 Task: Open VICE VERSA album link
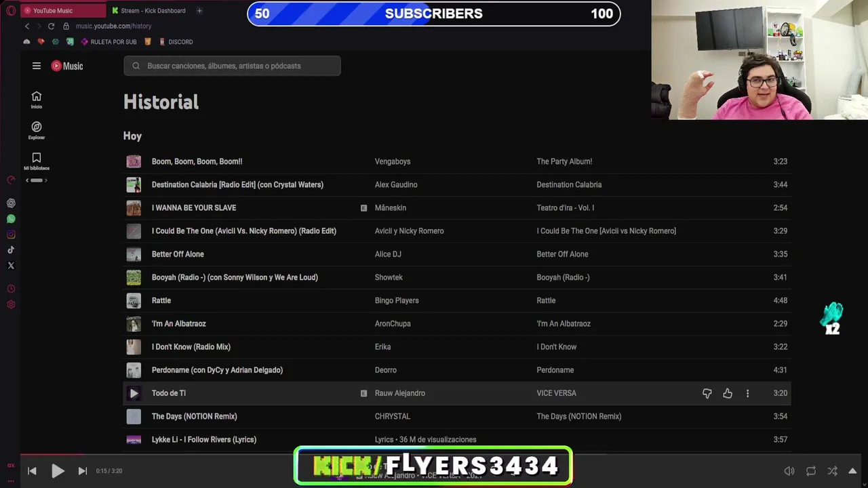pos(556,393)
